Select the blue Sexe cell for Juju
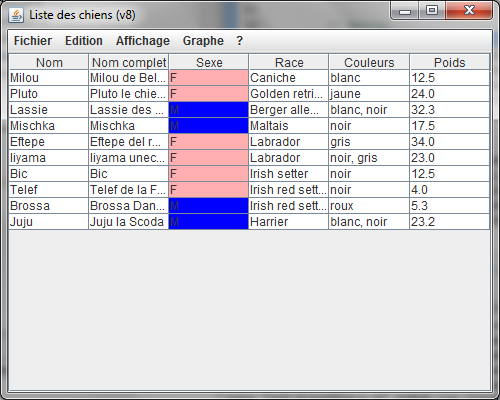Viewport: 500px width, 400px height. [x=209, y=222]
